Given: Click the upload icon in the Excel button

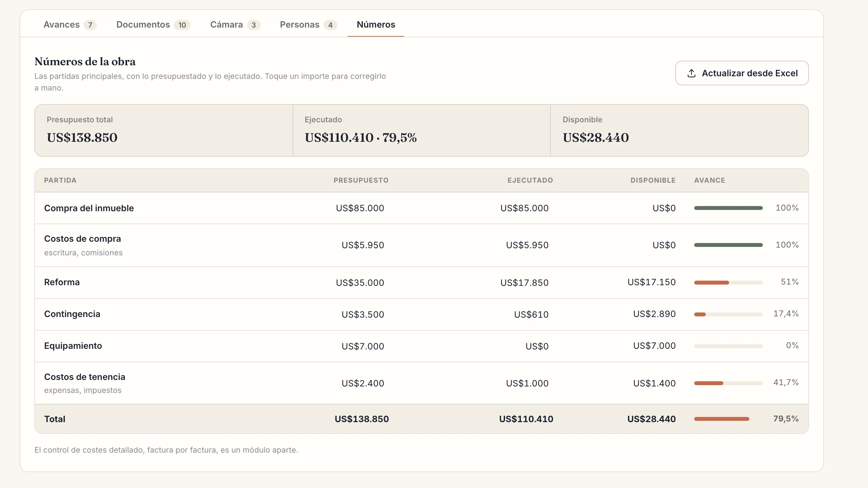Looking at the screenshot, I should (x=692, y=73).
